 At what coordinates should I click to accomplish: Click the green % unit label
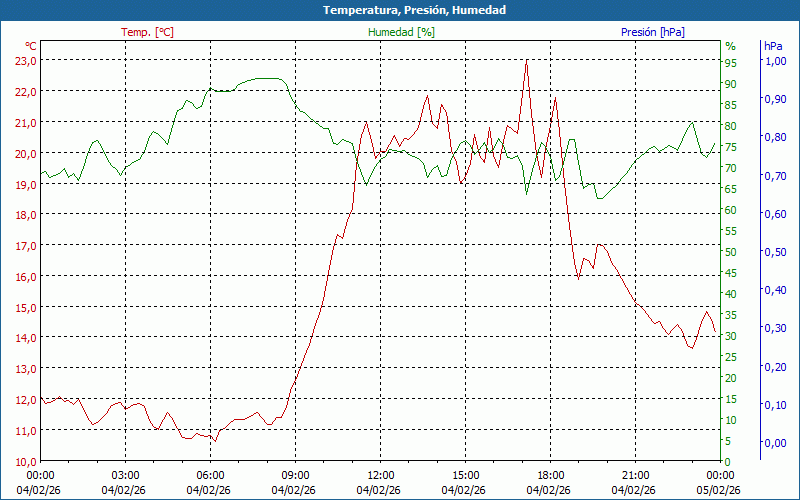730,46
